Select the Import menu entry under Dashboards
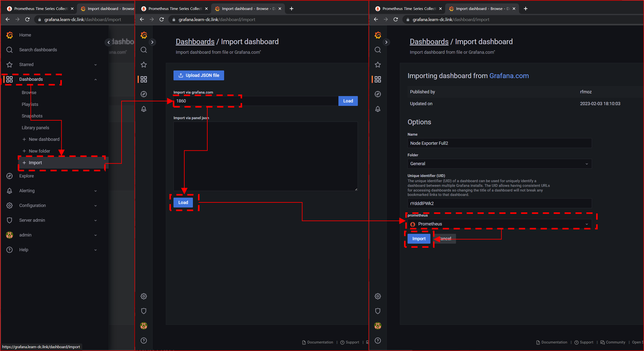 (x=35, y=163)
